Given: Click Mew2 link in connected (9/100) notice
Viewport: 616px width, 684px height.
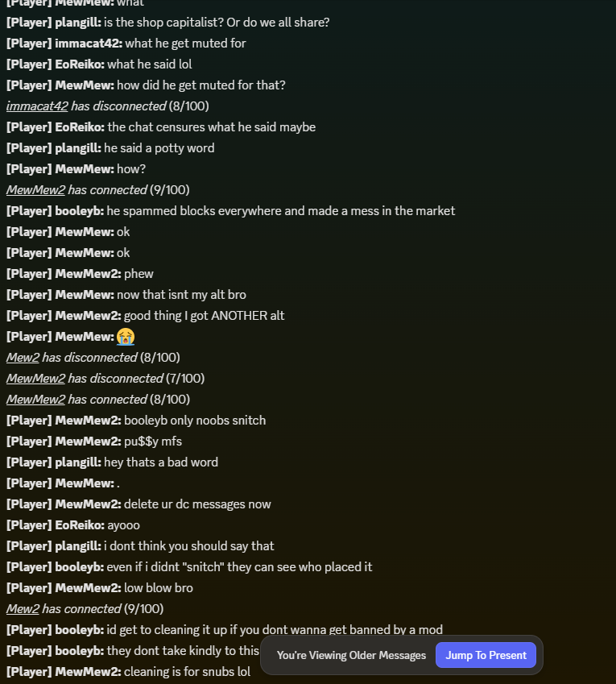Looking at the screenshot, I should (23, 608).
